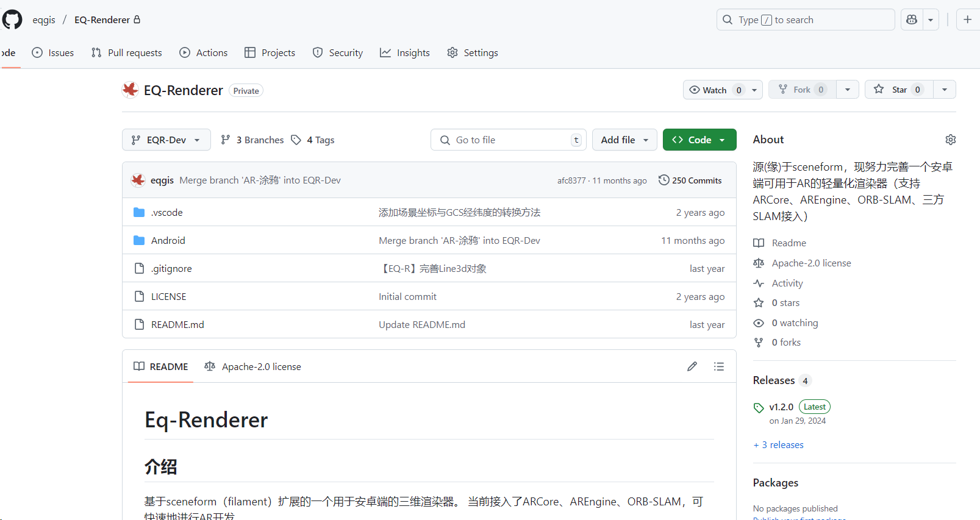
Task: Switch to the Projects tab
Action: point(270,52)
